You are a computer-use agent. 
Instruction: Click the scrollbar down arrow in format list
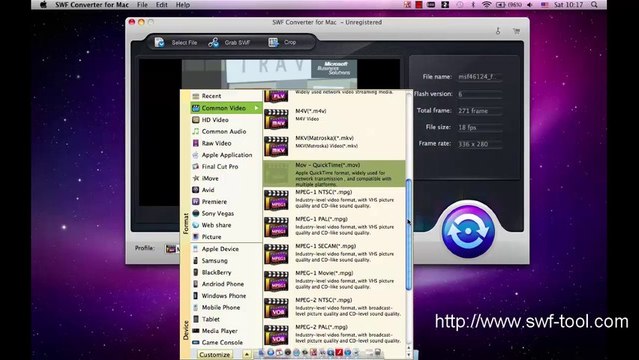[x=408, y=355]
